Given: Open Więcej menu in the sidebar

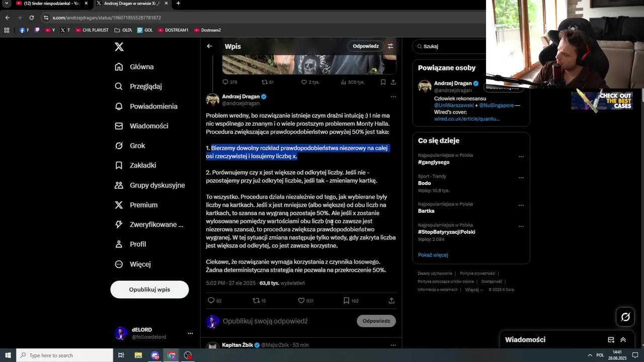Looking at the screenshot, I should coord(133,264).
